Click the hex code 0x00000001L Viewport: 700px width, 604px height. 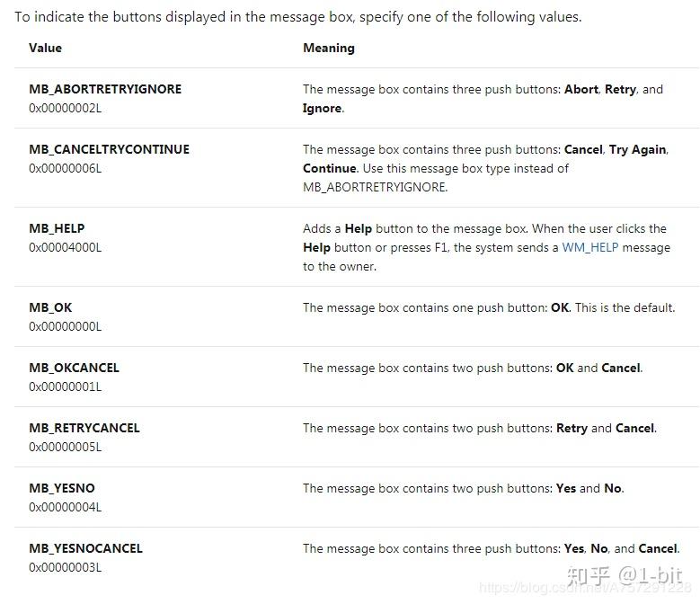[65, 386]
